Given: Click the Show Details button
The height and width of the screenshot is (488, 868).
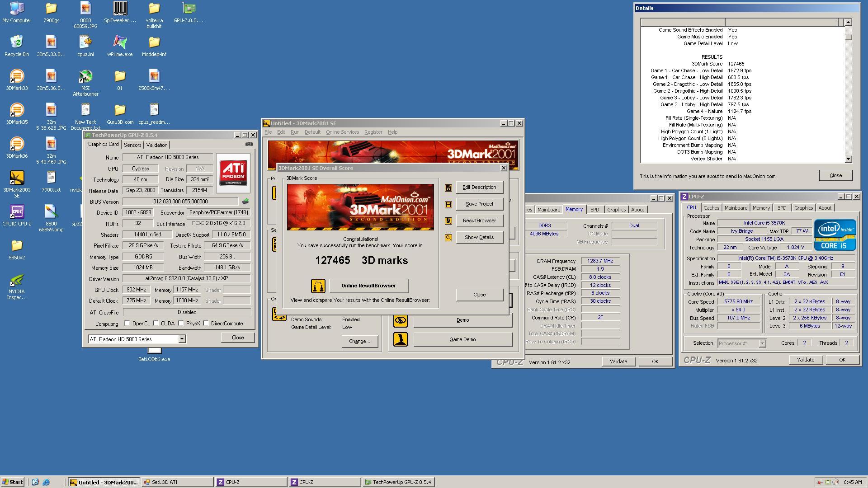Looking at the screenshot, I should pos(479,238).
